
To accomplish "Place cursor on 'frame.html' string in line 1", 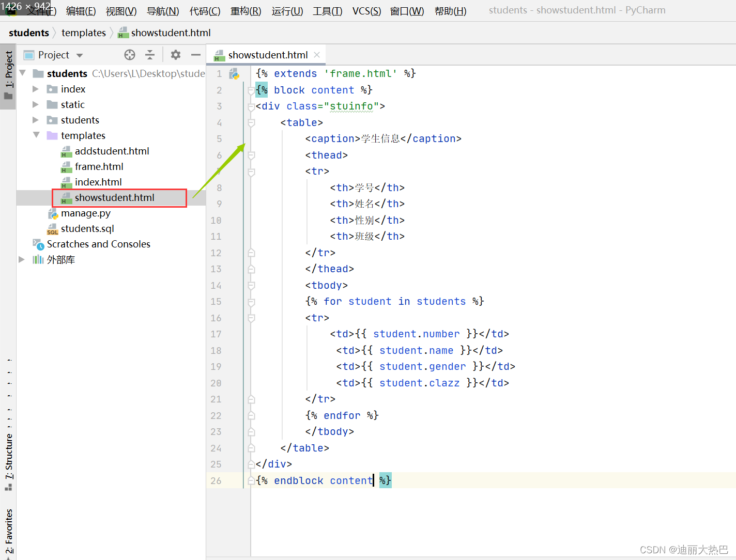I will click(x=360, y=73).
